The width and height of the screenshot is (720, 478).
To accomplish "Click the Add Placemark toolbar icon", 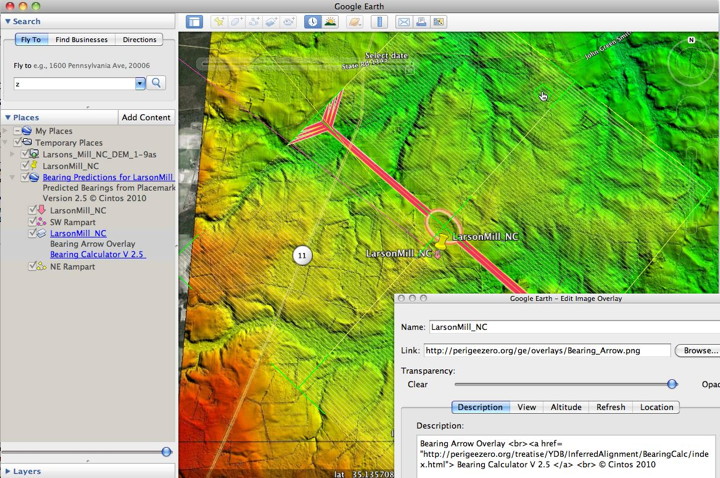I will click(x=217, y=21).
